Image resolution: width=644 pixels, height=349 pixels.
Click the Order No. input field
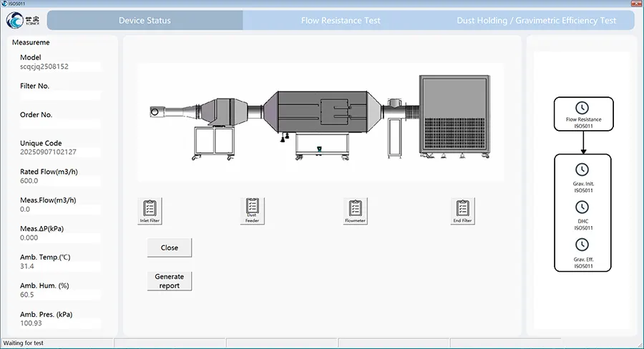[60, 124]
